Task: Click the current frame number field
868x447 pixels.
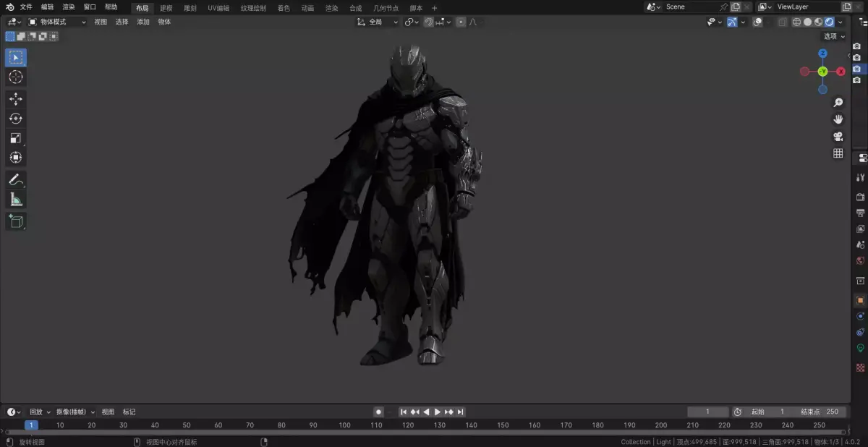Action: [x=707, y=412]
